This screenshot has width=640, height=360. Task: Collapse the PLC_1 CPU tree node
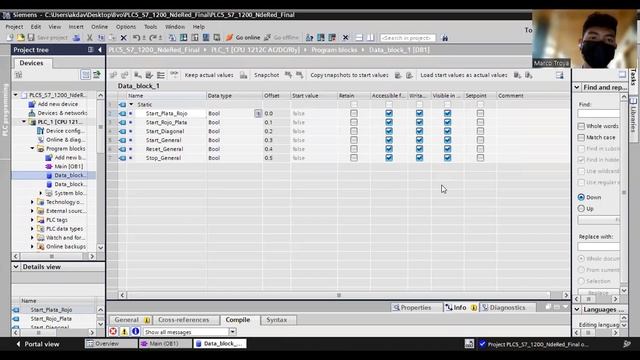pos(24,122)
